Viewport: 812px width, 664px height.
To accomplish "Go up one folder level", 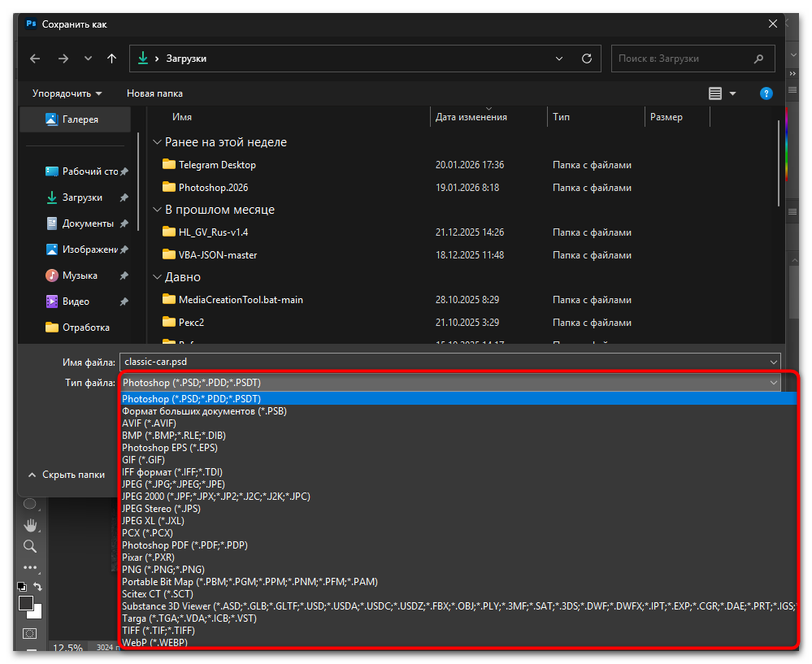I will [x=112, y=59].
